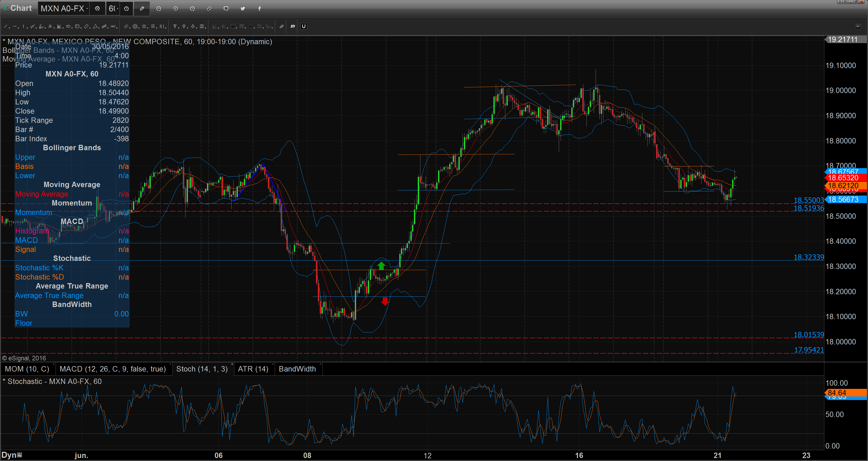Open the studies chart-circle dropdown in title bar
868x461 pixels.
point(159,9)
